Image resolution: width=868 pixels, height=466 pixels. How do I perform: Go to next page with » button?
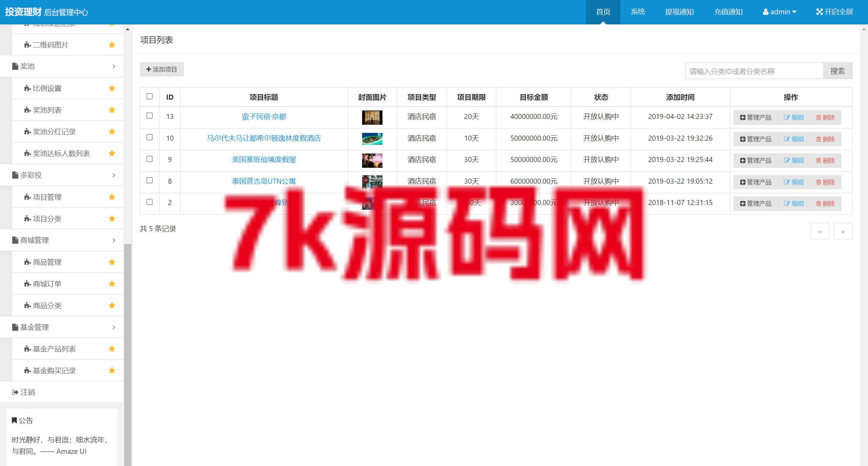(843, 231)
